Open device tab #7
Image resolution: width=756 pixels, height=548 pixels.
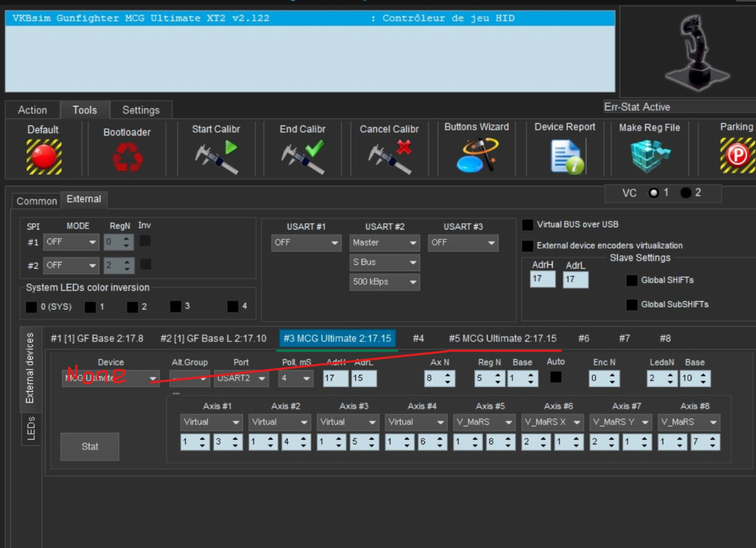[x=625, y=339]
